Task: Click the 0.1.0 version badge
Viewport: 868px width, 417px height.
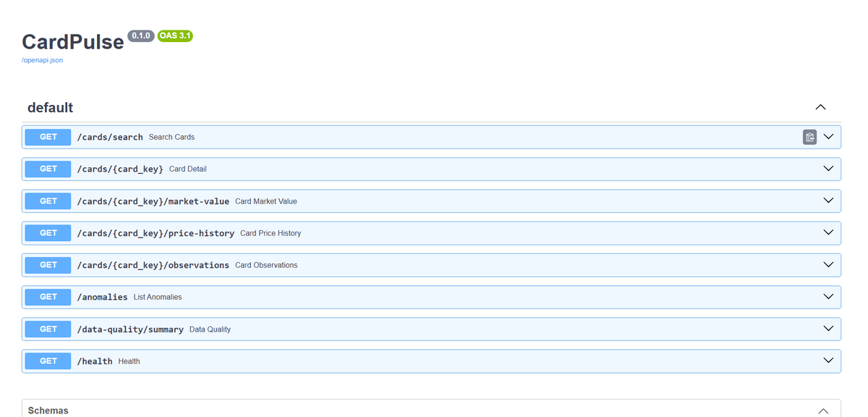Action: point(140,35)
